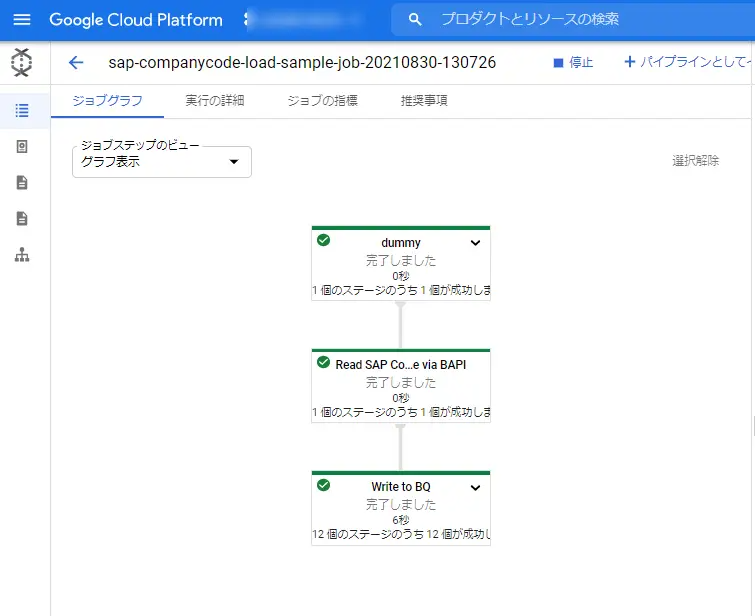Expand the Write to BQ step chevron
The height and width of the screenshot is (616, 755).
tap(475, 487)
